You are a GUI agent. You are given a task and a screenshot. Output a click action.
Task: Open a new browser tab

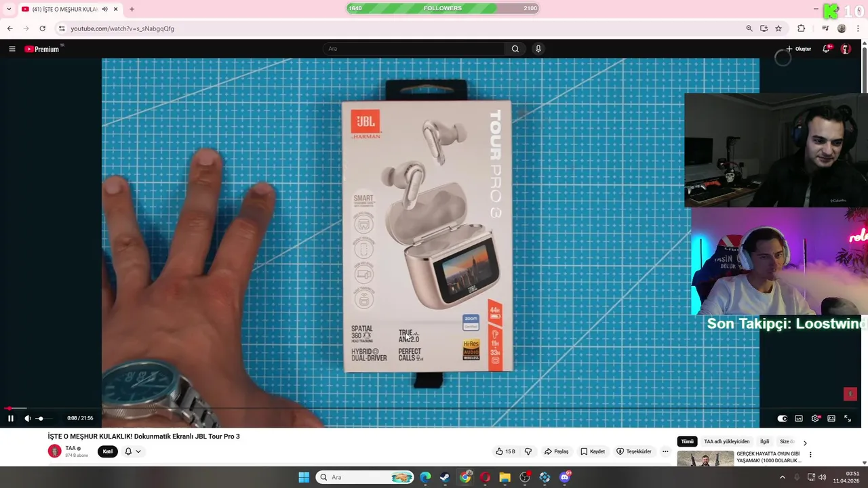click(132, 9)
